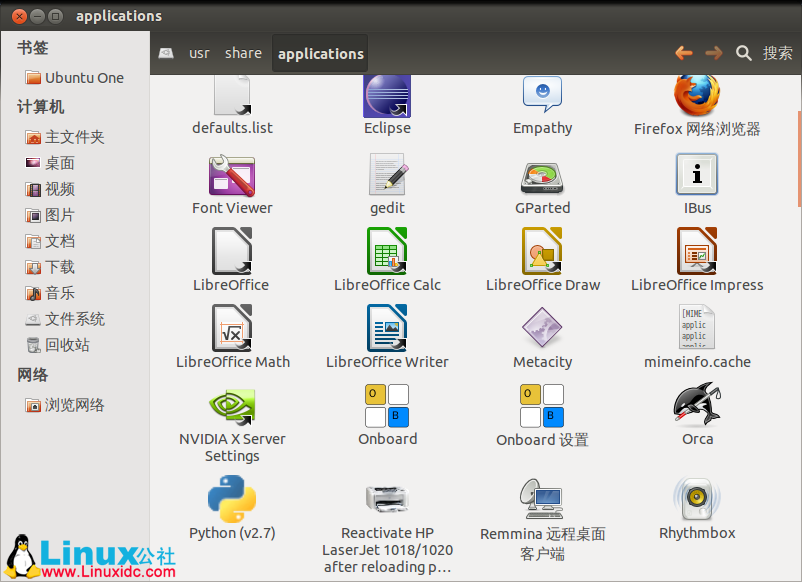This screenshot has width=802, height=582.
Task: Close the applications window
Action: (x=19, y=16)
